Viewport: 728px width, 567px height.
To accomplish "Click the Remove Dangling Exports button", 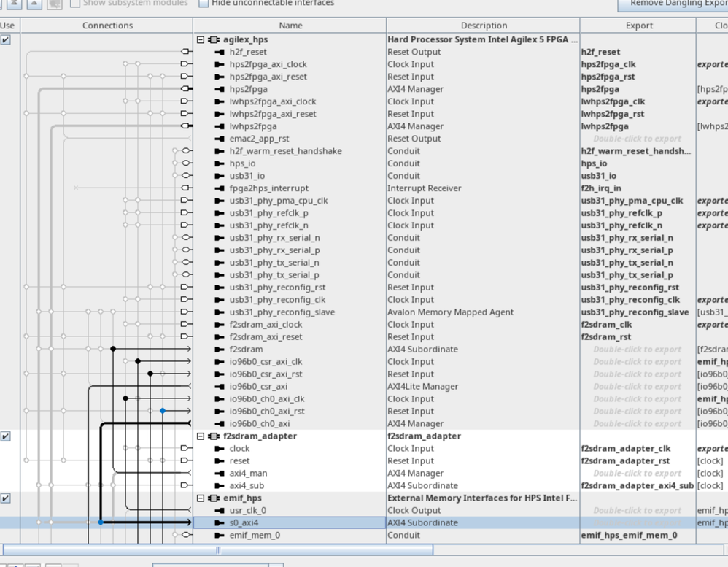I will pos(675,4).
